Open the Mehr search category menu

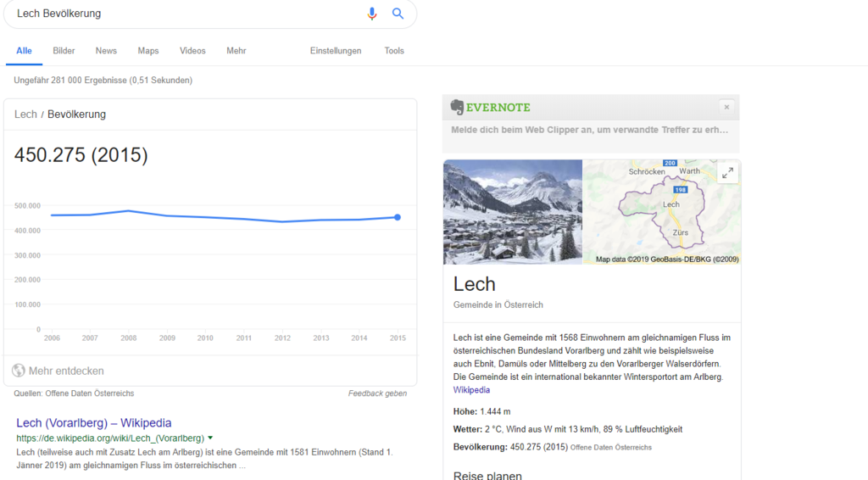coord(236,51)
